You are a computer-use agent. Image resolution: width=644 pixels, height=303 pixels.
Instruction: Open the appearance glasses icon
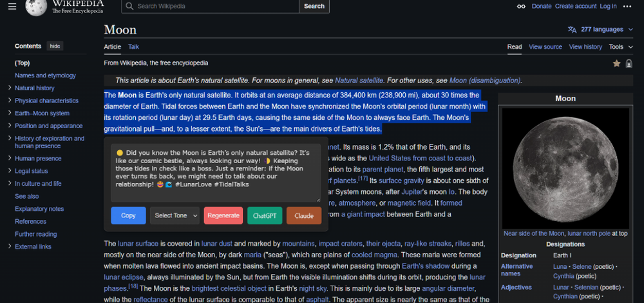click(x=521, y=6)
